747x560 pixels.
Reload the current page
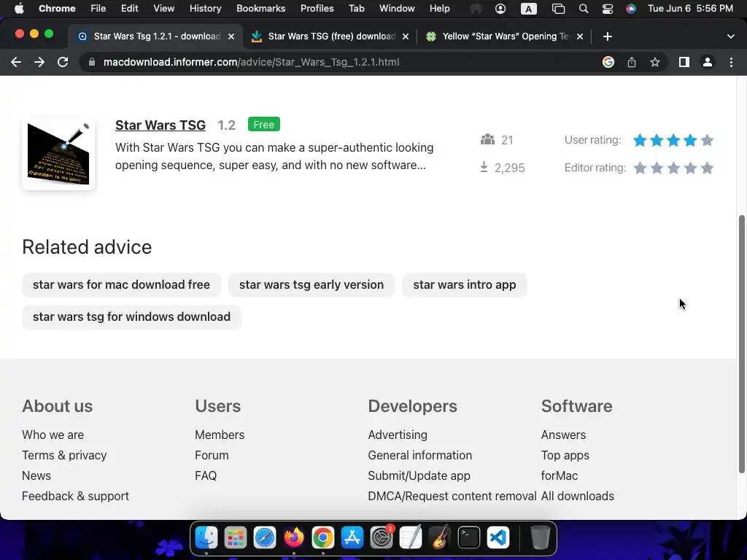point(63,62)
